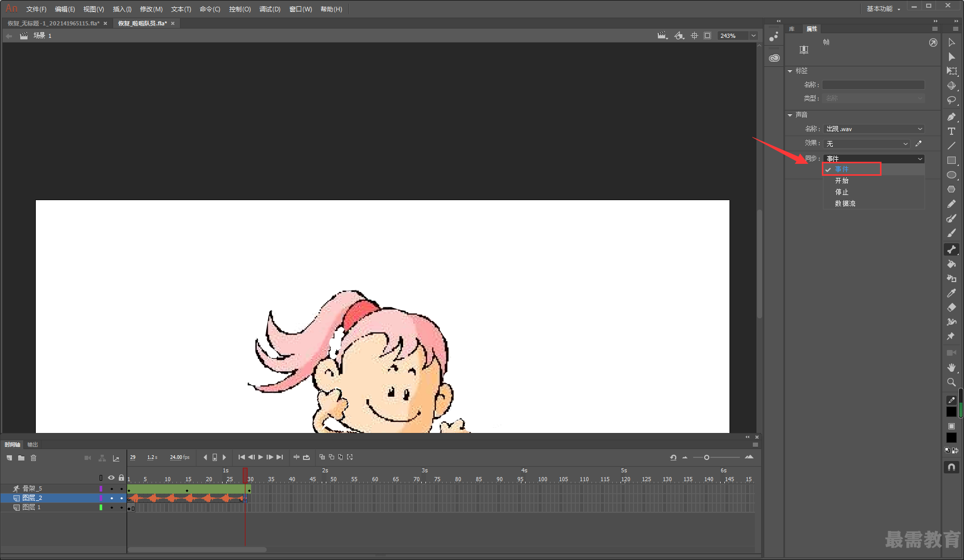
Task: Click the label 名称 input field
Action: (x=873, y=85)
